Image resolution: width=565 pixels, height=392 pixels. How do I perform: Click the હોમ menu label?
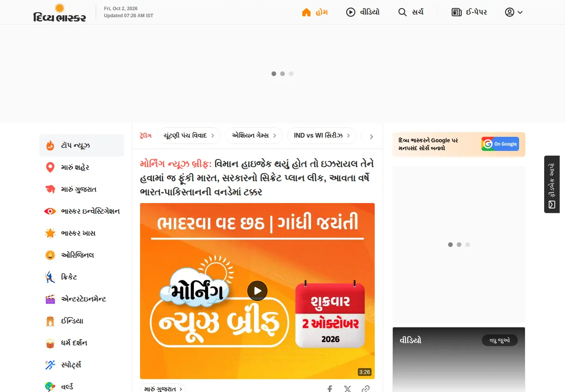pyautogui.click(x=322, y=12)
